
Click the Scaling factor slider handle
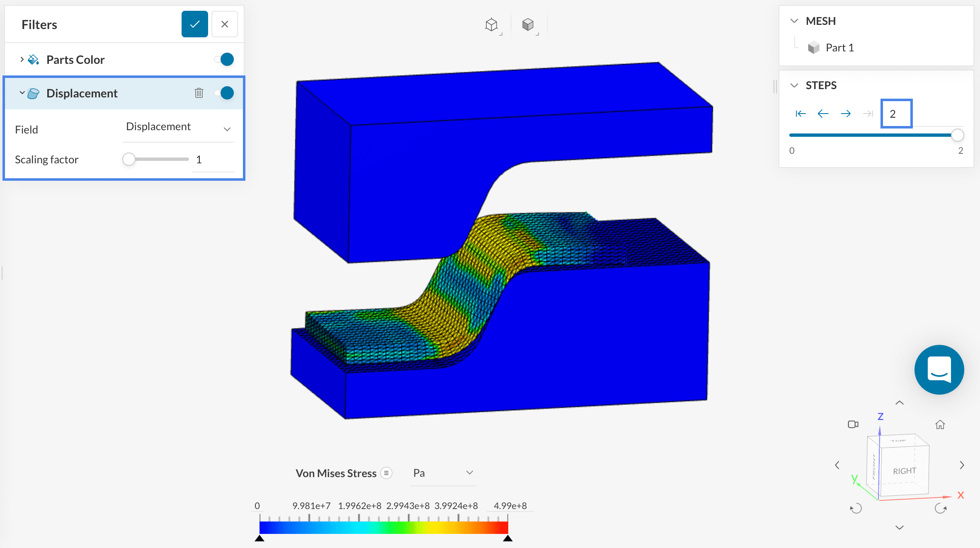(x=129, y=159)
